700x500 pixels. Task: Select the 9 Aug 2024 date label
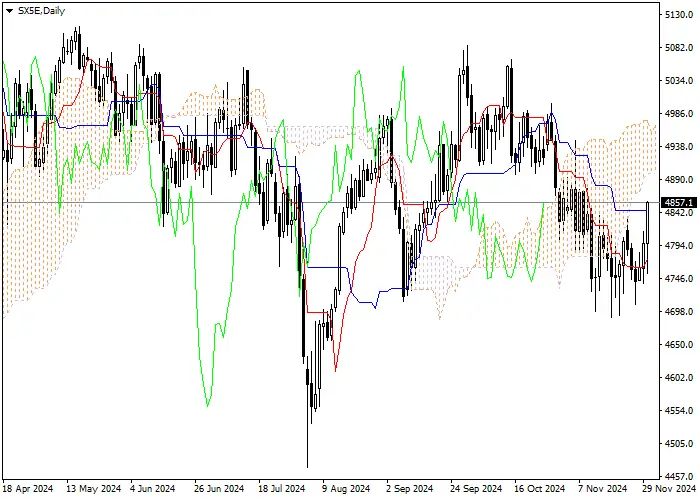[x=346, y=489]
